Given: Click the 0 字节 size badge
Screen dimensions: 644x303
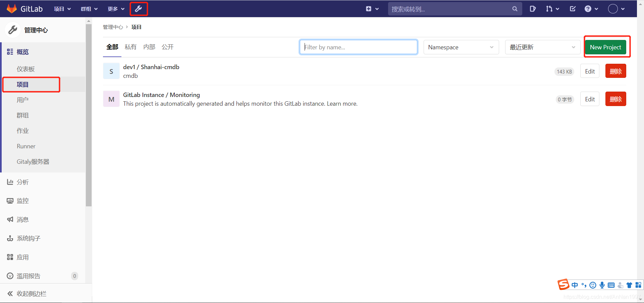Looking at the screenshot, I should [565, 99].
